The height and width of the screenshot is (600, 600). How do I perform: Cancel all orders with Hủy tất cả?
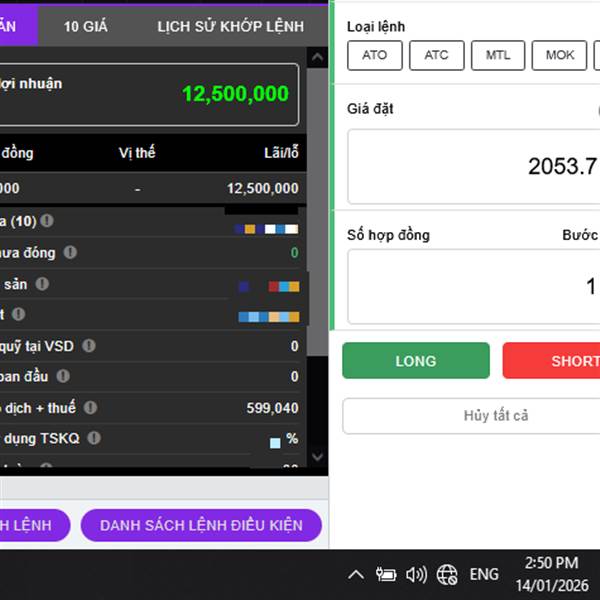[x=471, y=416]
